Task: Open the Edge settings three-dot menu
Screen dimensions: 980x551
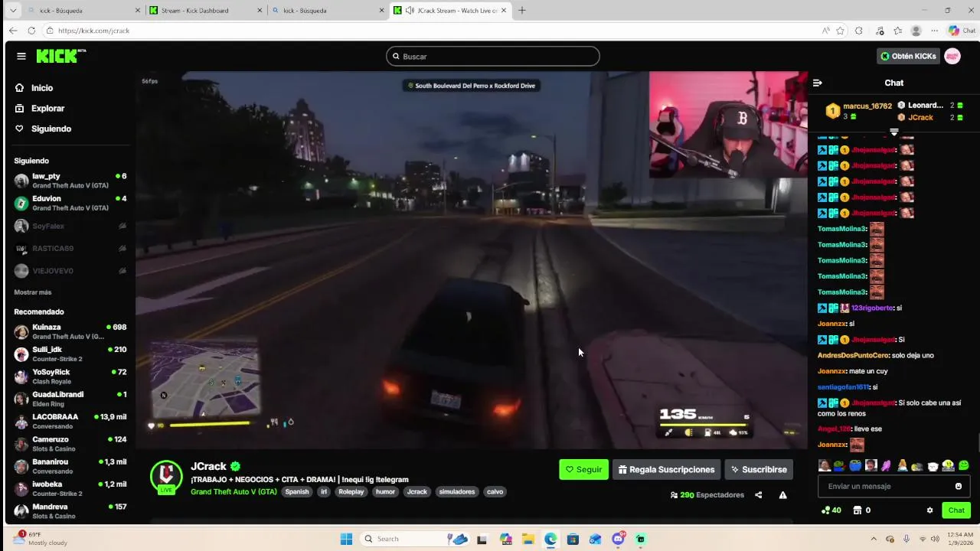Action: click(x=934, y=31)
